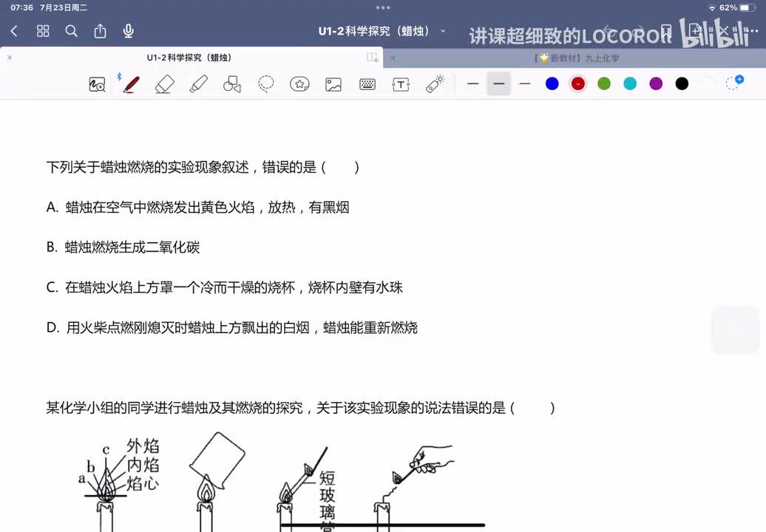766x532 pixels.
Task: Choose the third stroke width option
Action: (525, 84)
